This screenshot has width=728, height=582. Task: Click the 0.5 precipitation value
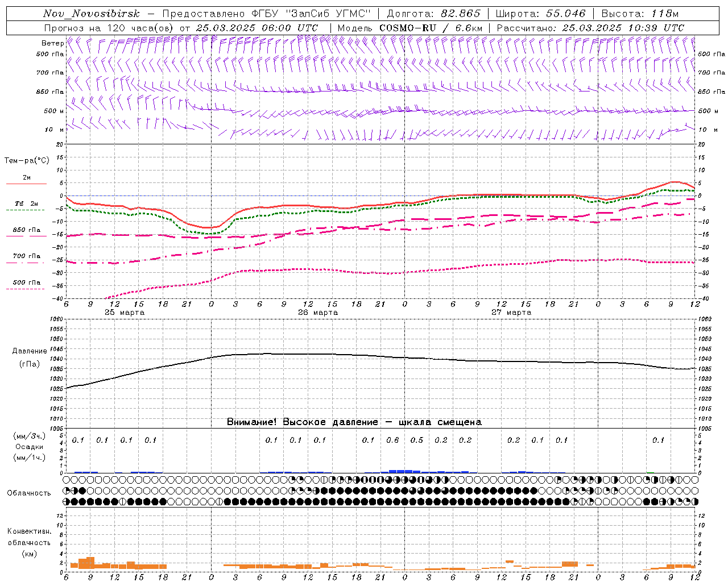417,440
